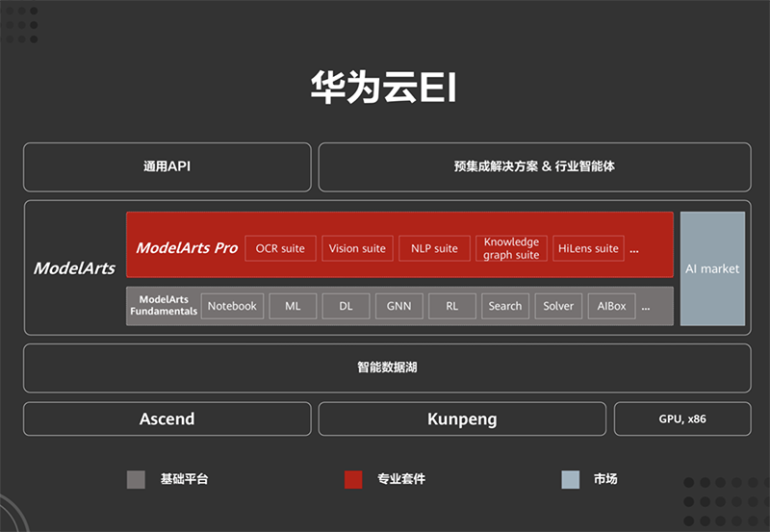Select the Ascend box
Screen dimensions: 770x532
pos(167,419)
